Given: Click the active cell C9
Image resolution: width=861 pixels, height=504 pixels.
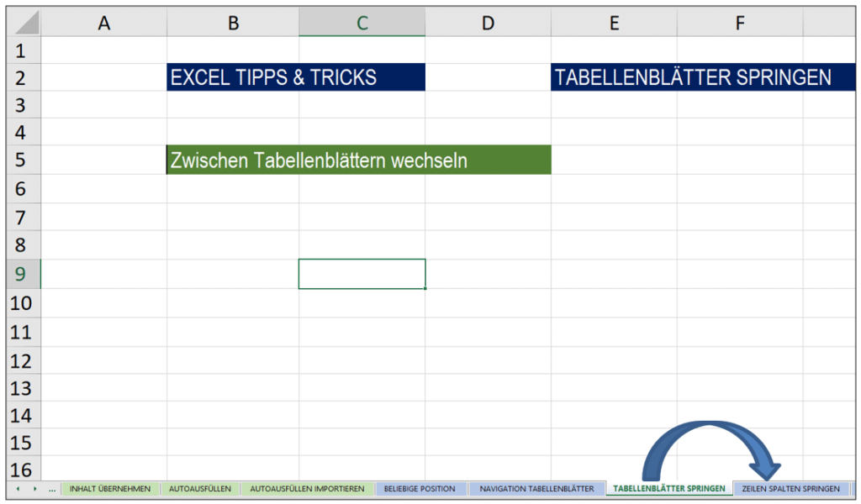Looking at the screenshot, I should click(x=362, y=274).
